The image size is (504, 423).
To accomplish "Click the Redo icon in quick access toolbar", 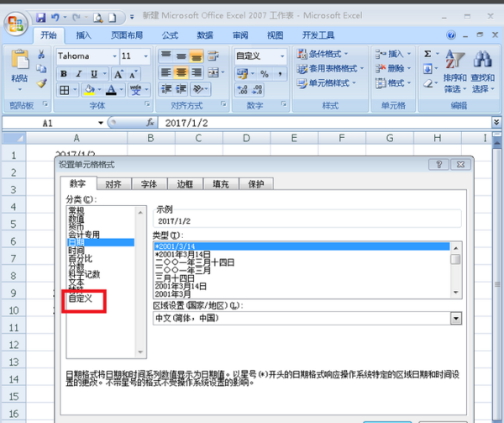I will pyautogui.click(x=76, y=18).
